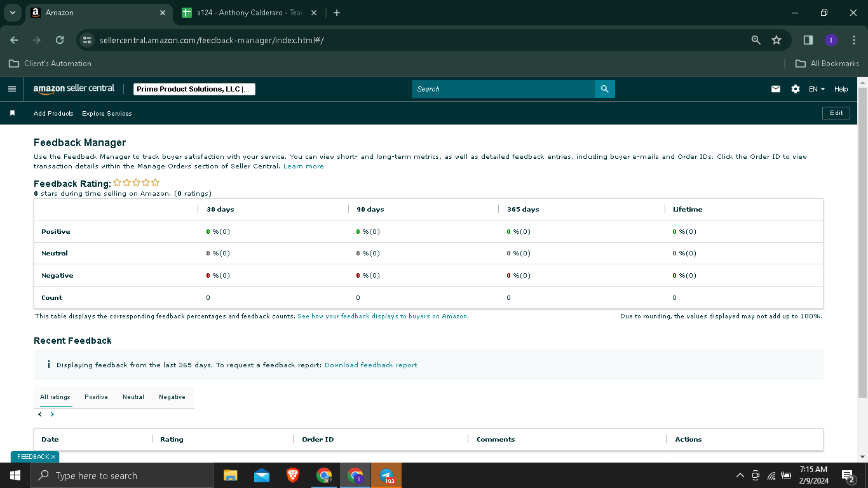Click the Explore Services link
Screen dimensions: 868x488
pos(107,113)
